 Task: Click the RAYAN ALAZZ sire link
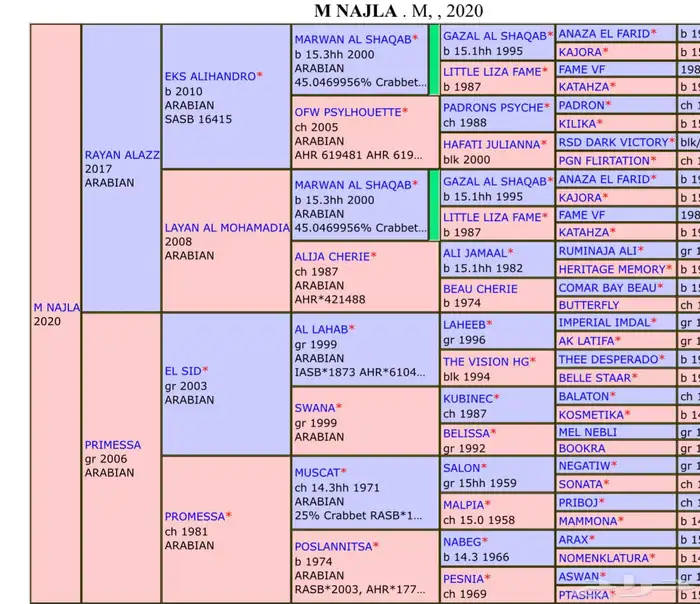[x=120, y=155]
